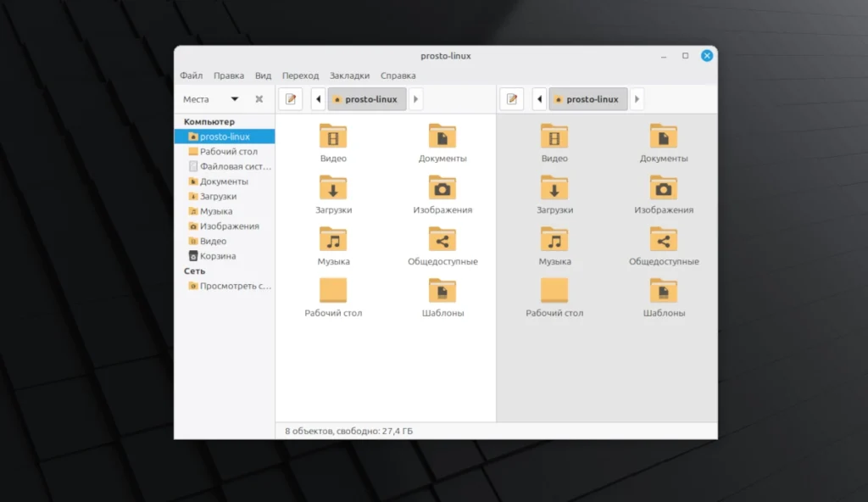Image resolution: width=868 pixels, height=502 pixels.
Task: Open the Правка menu
Action: (229, 75)
